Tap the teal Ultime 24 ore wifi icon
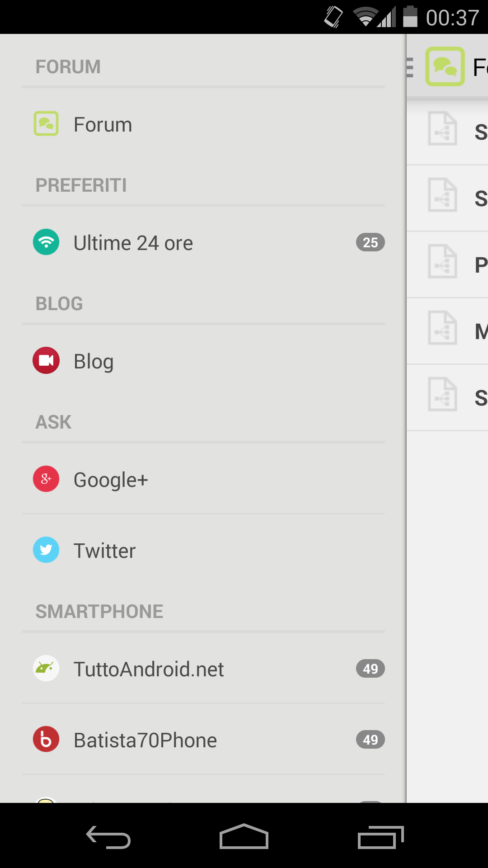488x868 pixels. pyautogui.click(x=46, y=242)
